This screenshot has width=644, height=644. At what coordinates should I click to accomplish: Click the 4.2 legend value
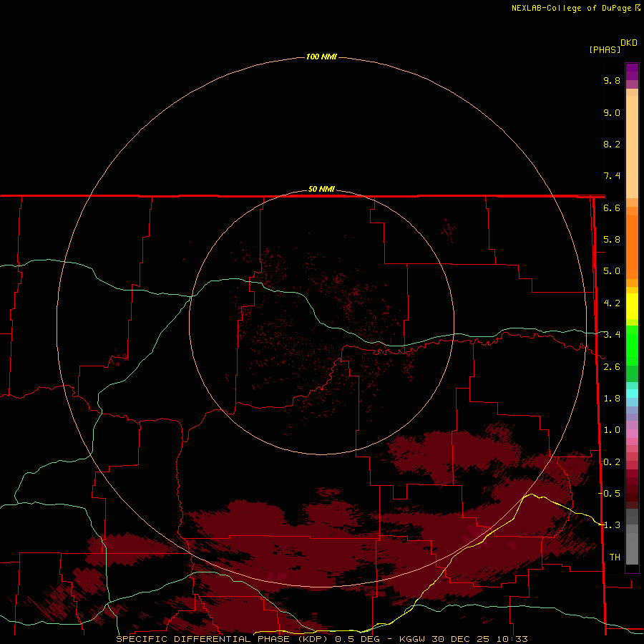point(612,303)
